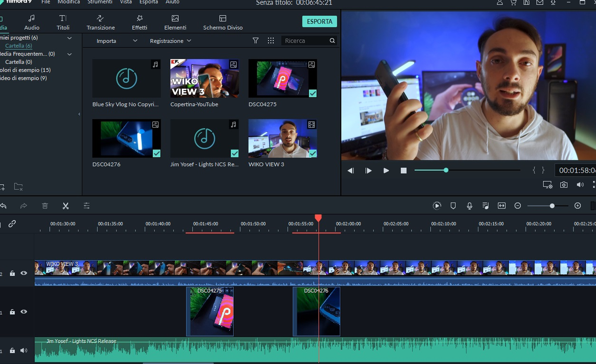This screenshot has width=596, height=364.
Task: Click the mark in/out braces icon
Action: pyautogui.click(x=538, y=170)
